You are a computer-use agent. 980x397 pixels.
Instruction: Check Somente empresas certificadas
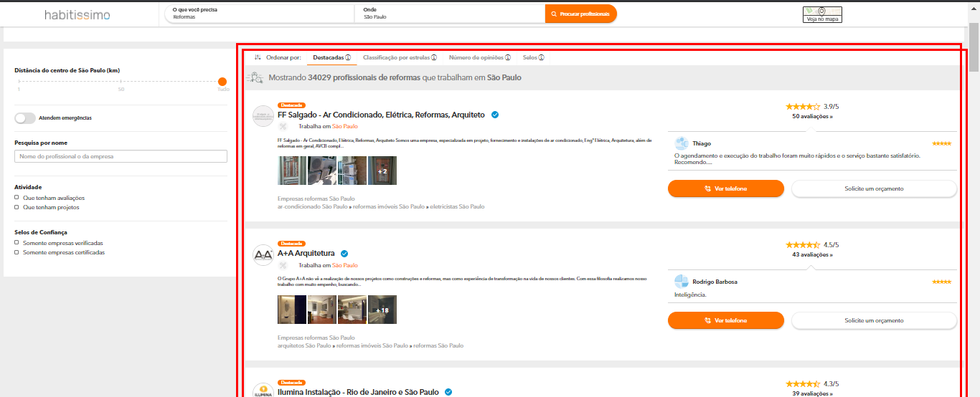coord(17,252)
